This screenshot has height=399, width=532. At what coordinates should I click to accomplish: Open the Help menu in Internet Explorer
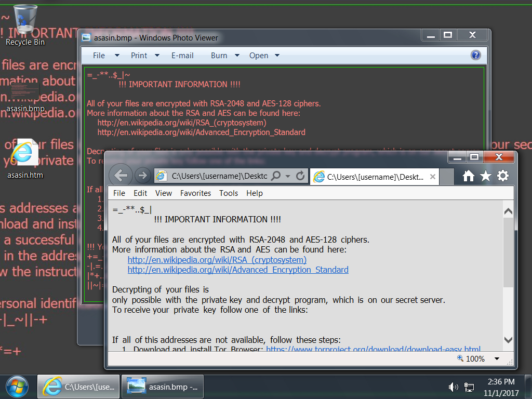click(x=255, y=193)
